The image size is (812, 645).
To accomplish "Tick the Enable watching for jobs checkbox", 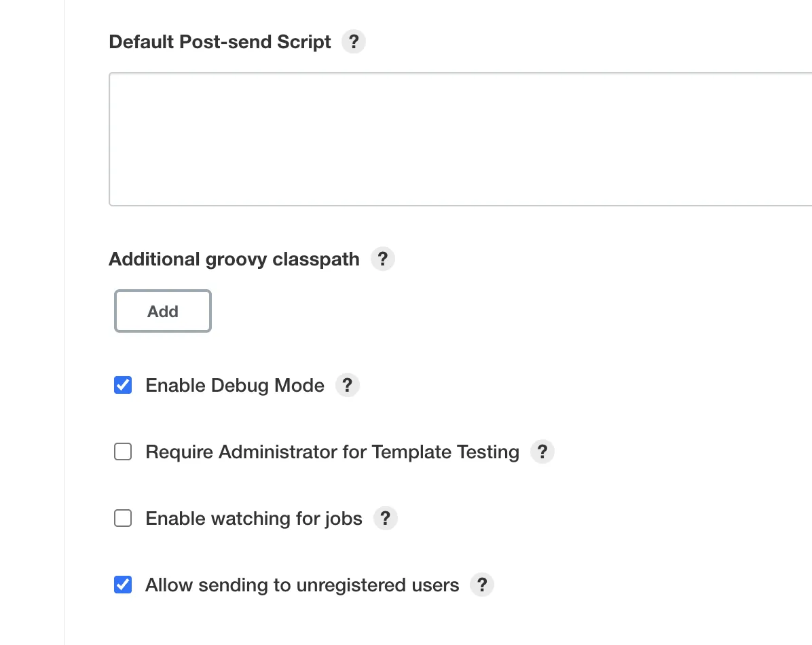I will [123, 519].
